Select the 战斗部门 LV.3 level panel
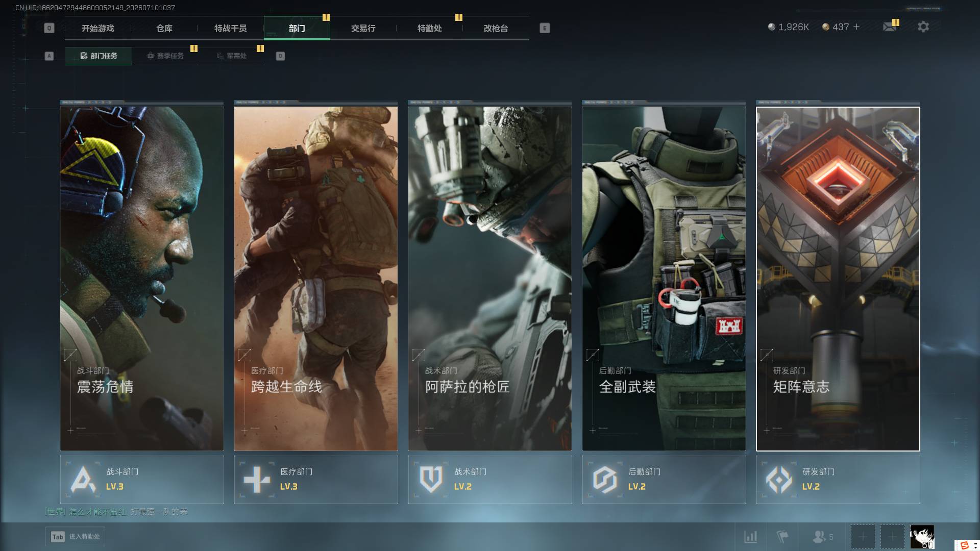Screen dimensions: 980x551 click(142, 480)
